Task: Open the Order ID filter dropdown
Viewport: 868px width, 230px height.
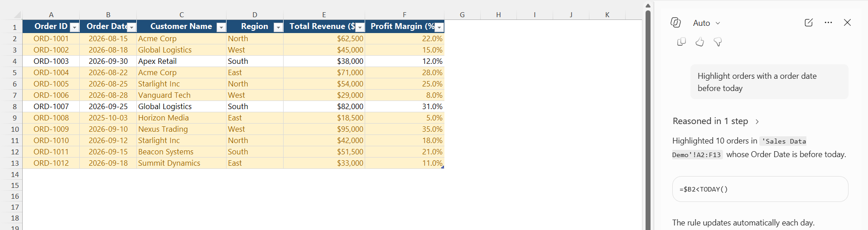Action: [74, 28]
